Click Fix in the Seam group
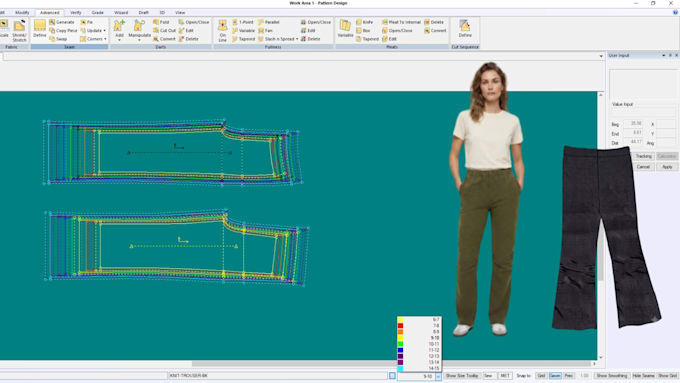680x383 pixels. click(87, 22)
